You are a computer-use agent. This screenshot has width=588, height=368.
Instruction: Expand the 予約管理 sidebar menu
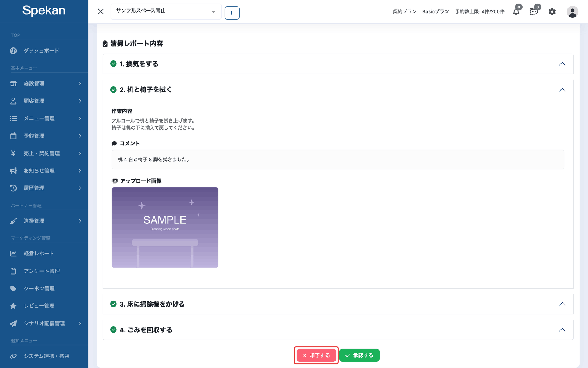tap(44, 136)
